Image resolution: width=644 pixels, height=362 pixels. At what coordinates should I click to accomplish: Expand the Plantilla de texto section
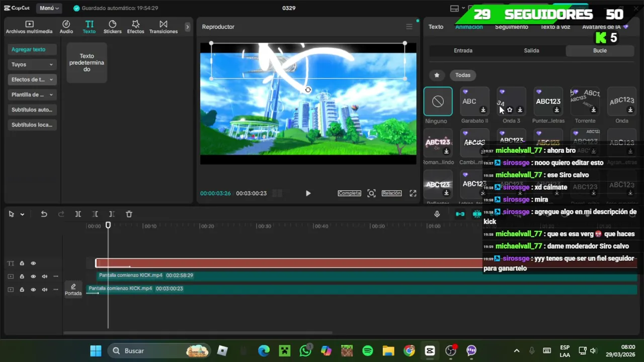tap(32, 95)
